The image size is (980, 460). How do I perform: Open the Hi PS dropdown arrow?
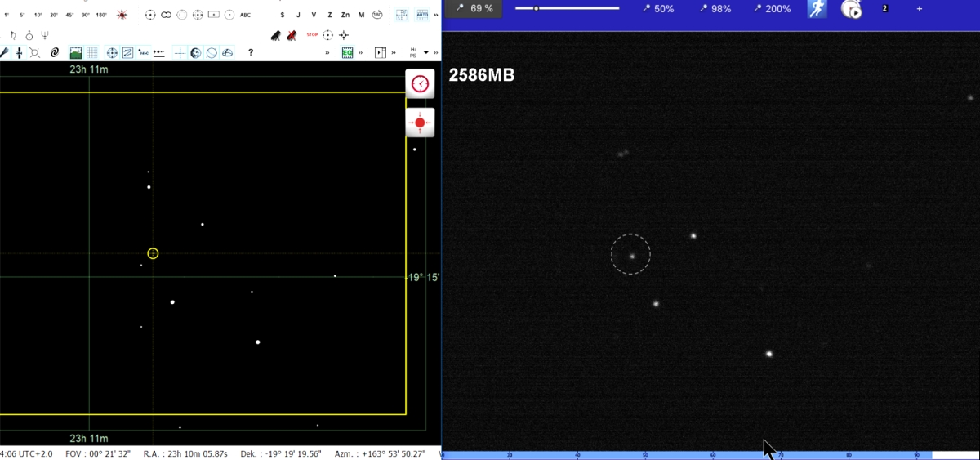pyautogui.click(x=425, y=53)
